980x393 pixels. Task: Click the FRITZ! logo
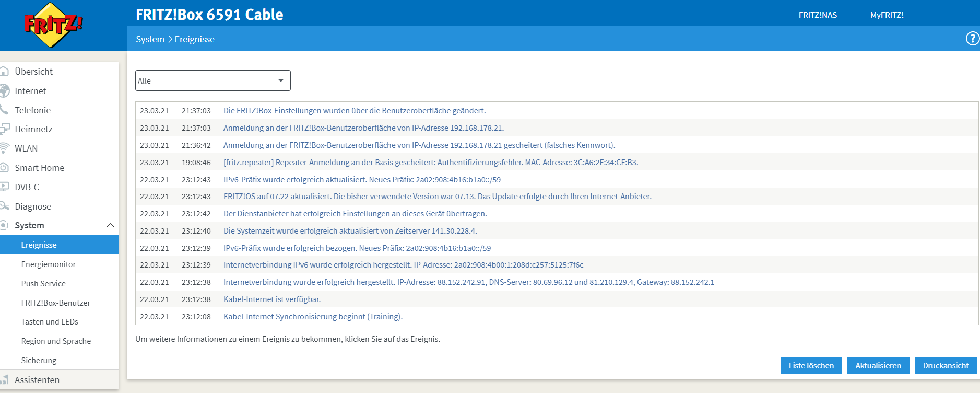point(53,25)
